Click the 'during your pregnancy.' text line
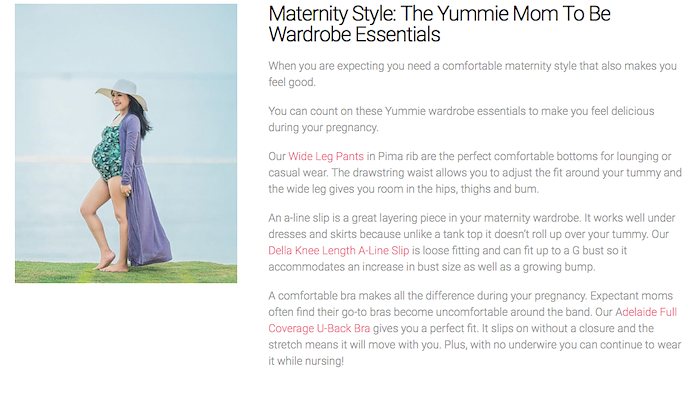The width and height of the screenshot is (700, 416). click(323, 128)
